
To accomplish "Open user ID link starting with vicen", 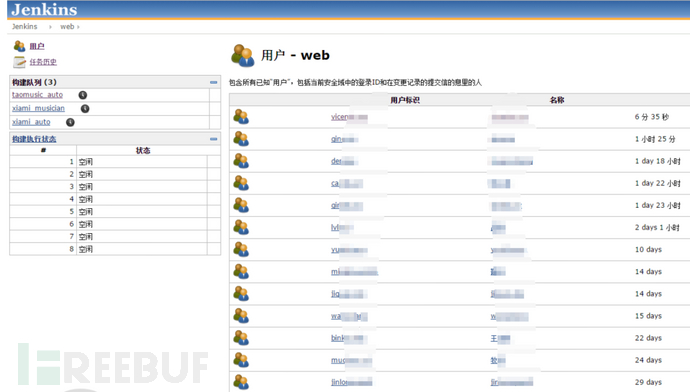I will coord(349,117).
